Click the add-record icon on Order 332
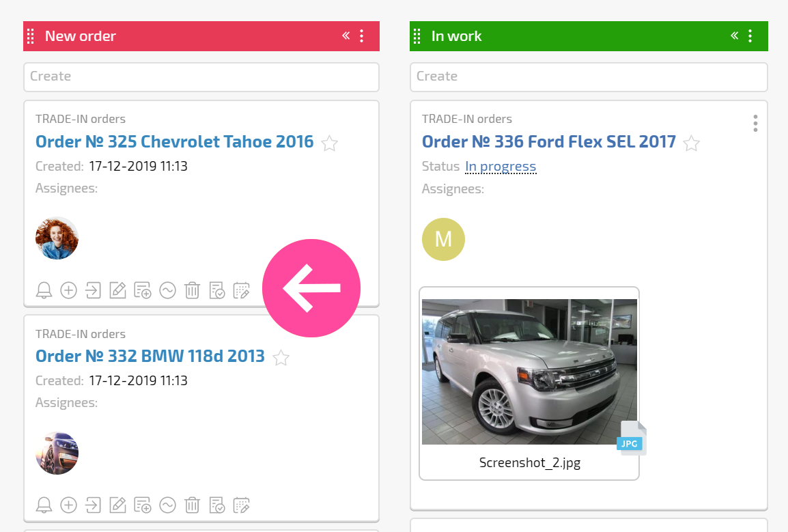The width and height of the screenshot is (788, 532). point(143,505)
